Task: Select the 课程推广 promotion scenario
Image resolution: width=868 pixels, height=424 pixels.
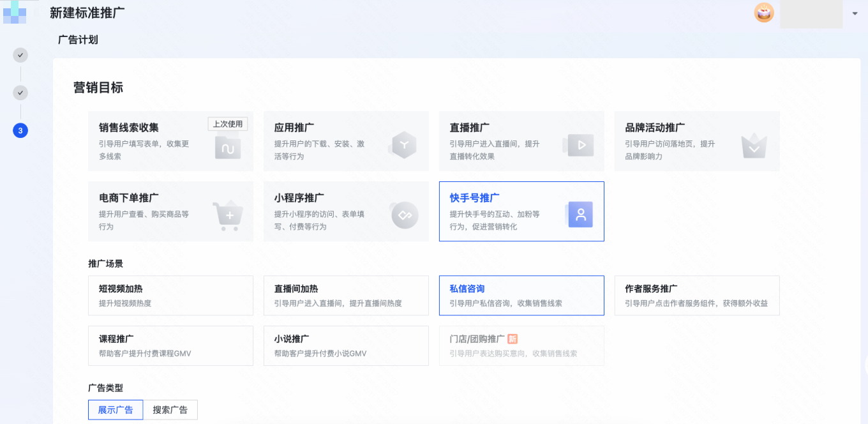Action: [x=170, y=345]
